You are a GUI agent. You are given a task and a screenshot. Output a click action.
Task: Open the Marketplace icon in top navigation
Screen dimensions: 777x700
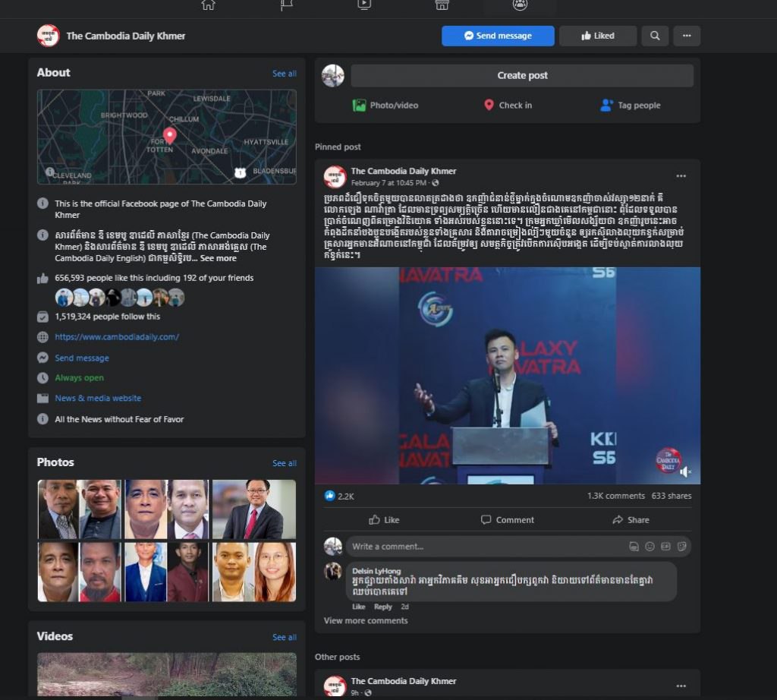[442, 5]
